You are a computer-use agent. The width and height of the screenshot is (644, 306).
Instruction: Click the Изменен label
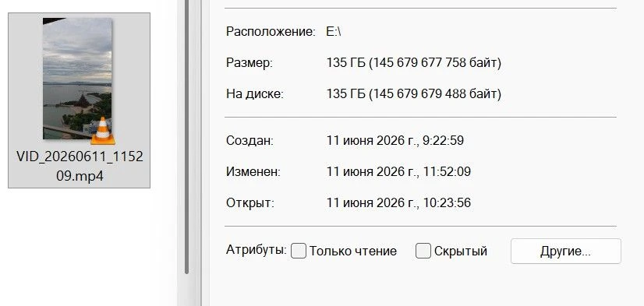[x=253, y=172]
